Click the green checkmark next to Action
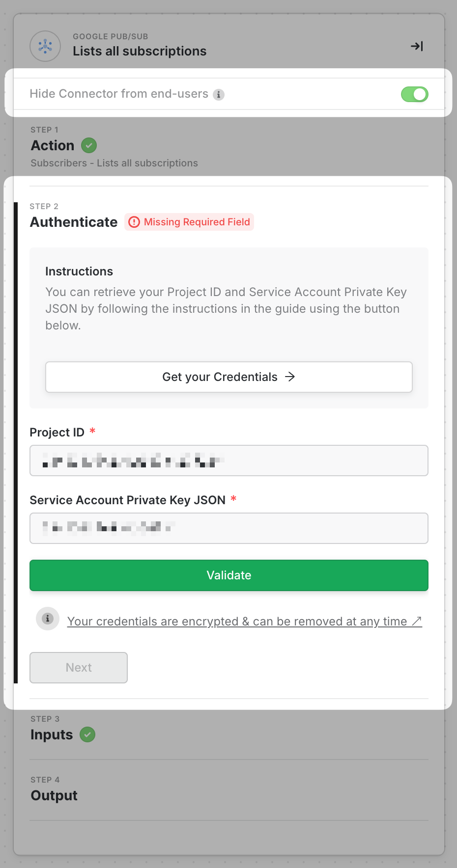This screenshot has width=457, height=868. tap(89, 145)
